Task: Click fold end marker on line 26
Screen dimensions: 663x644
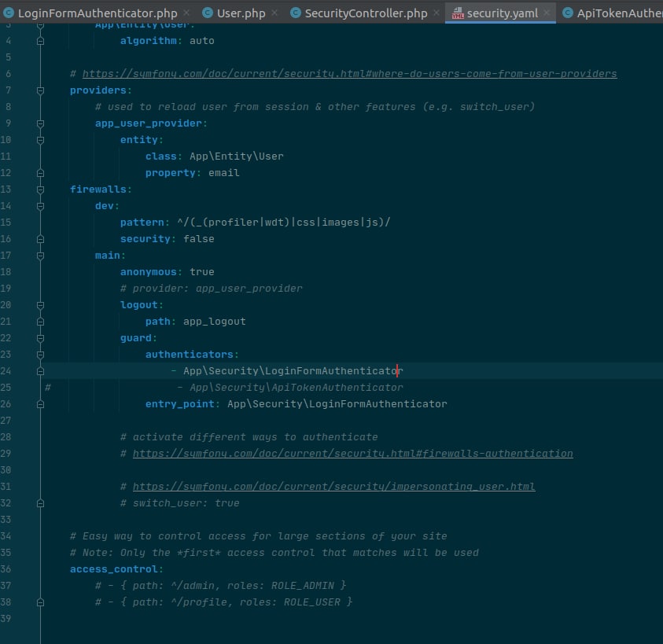Action: pyautogui.click(x=40, y=404)
